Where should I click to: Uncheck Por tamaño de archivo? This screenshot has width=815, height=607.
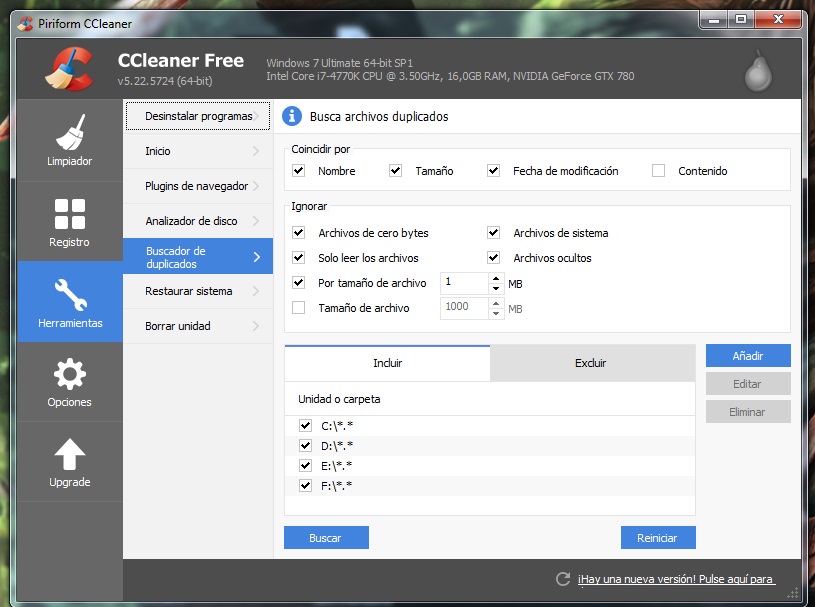tap(298, 282)
